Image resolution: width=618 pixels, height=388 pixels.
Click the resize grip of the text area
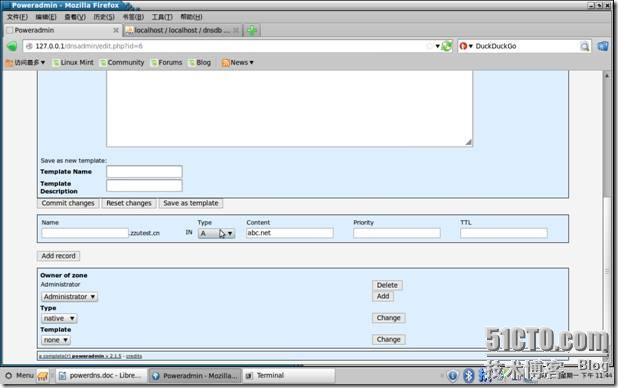pos(468,142)
